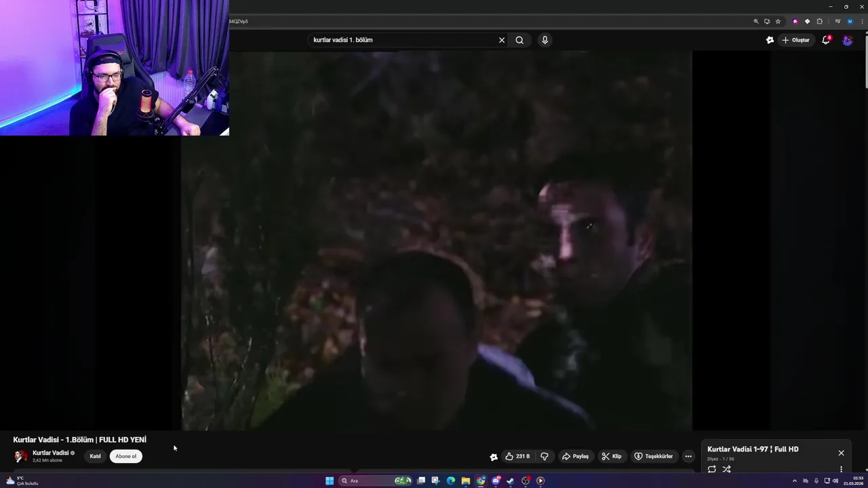Image resolution: width=868 pixels, height=488 pixels.
Task: Open the Kurtlar Vadisi channel name link
Action: pyautogui.click(x=51, y=453)
